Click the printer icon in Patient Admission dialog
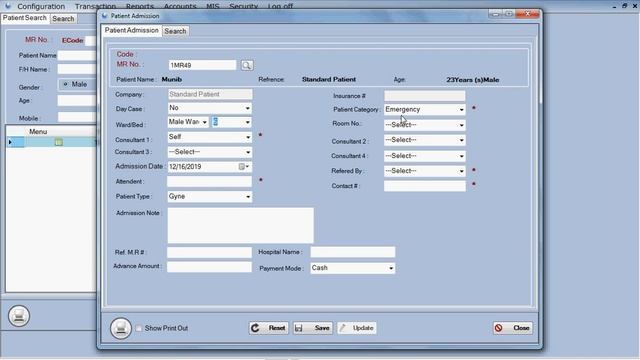This screenshot has height=360, width=640. 121,328
